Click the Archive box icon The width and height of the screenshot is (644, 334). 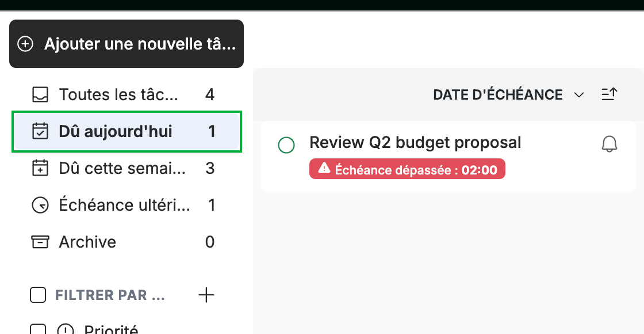(40, 242)
